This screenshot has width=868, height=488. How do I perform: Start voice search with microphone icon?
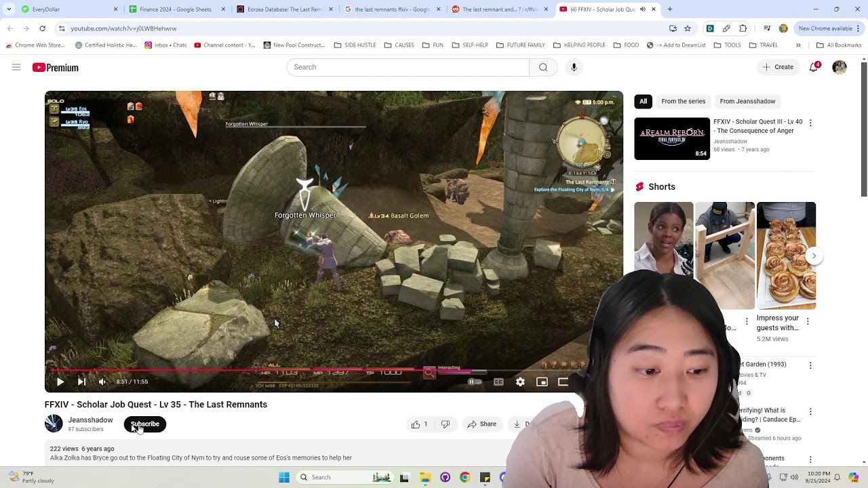click(x=574, y=67)
